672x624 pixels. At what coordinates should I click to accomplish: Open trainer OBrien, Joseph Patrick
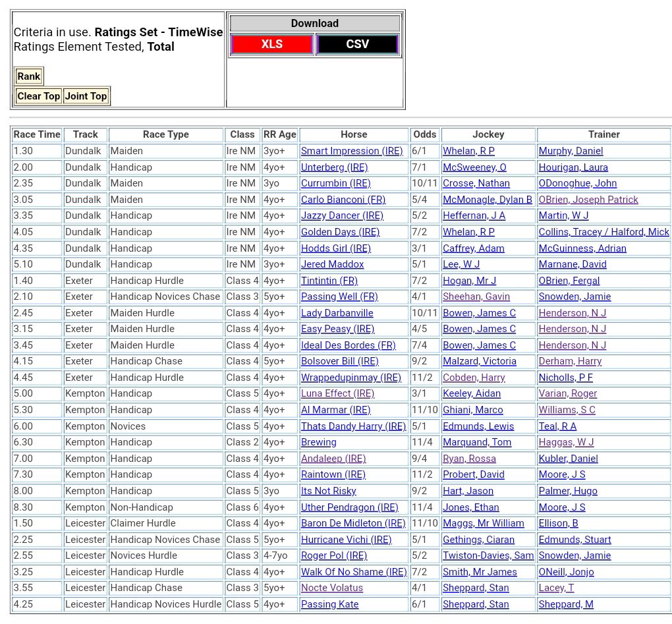(588, 200)
